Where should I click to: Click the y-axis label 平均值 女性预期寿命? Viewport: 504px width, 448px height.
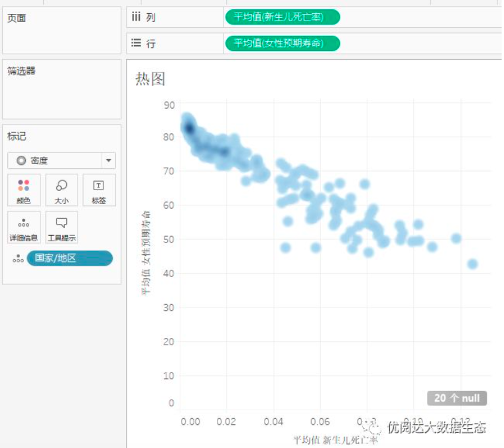point(145,252)
